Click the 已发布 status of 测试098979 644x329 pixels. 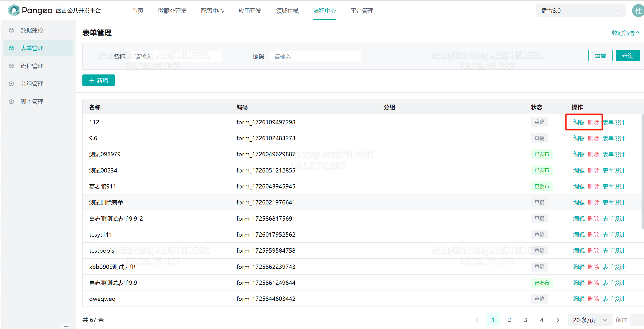542,154
